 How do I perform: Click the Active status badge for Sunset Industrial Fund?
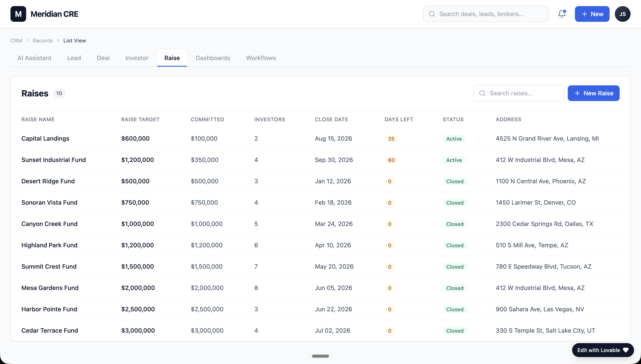click(454, 160)
